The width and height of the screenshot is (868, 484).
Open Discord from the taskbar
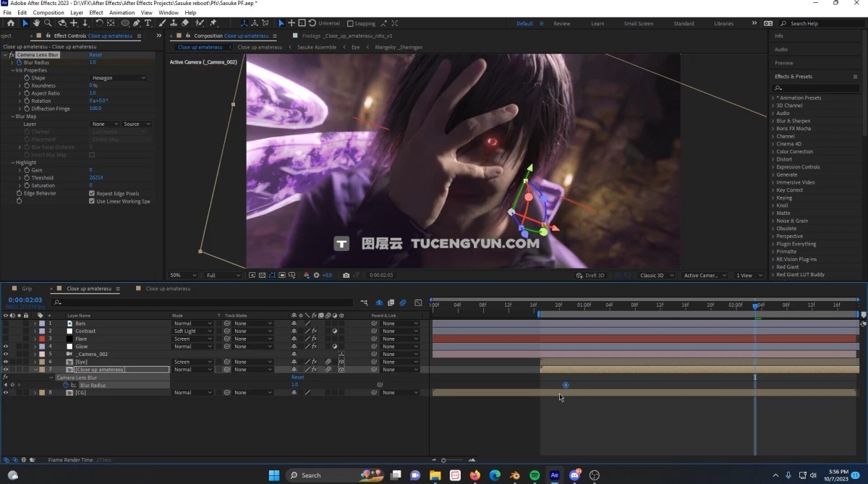tap(574, 475)
